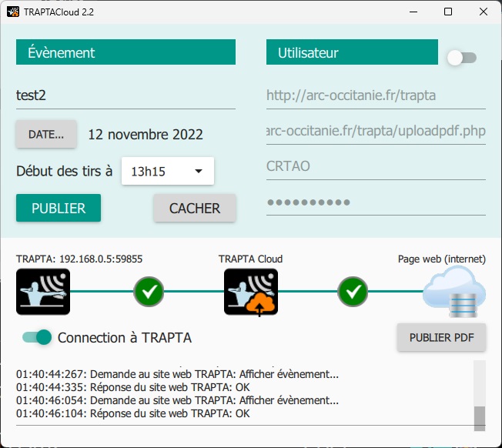The image size is (502, 448).
Task: Click the PUBLIER button
Action: point(59,208)
